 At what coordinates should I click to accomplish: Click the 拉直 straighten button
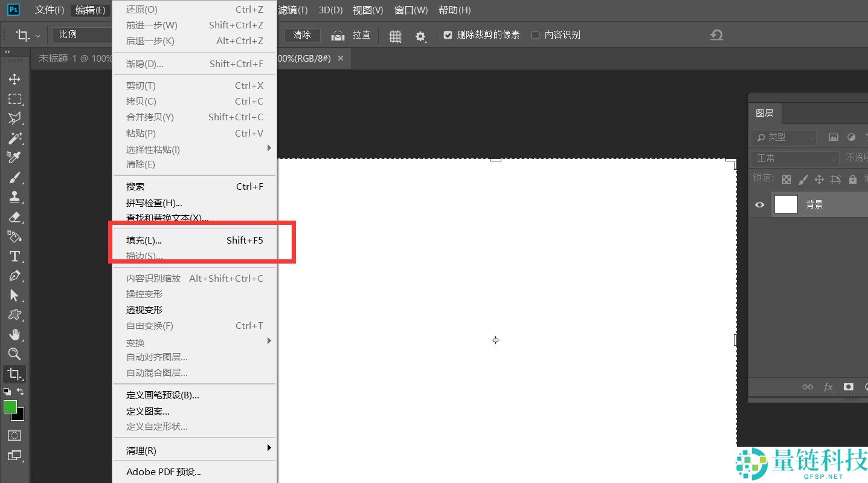click(x=354, y=35)
